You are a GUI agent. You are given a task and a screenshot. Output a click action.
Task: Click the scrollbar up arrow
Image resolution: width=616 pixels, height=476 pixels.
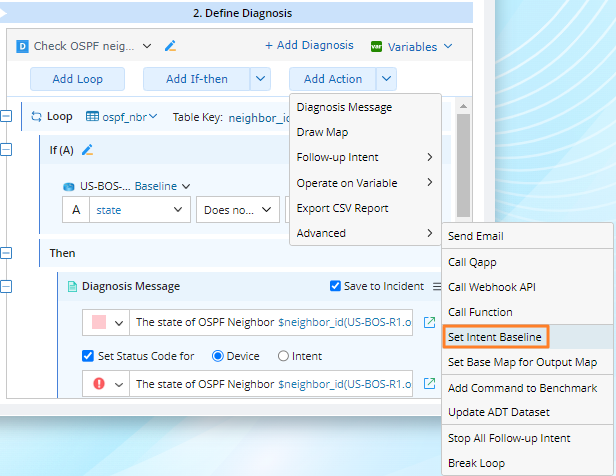[464, 106]
